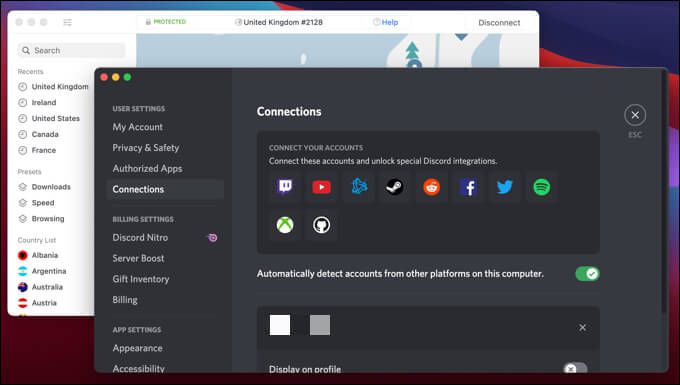The height and width of the screenshot is (385, 680).
Task: Click the Australia flag icon
Action: [x=23, y=287]
